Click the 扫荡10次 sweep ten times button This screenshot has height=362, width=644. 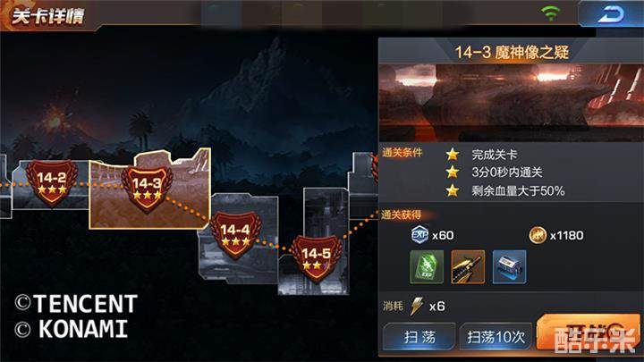tap(496, 337)
